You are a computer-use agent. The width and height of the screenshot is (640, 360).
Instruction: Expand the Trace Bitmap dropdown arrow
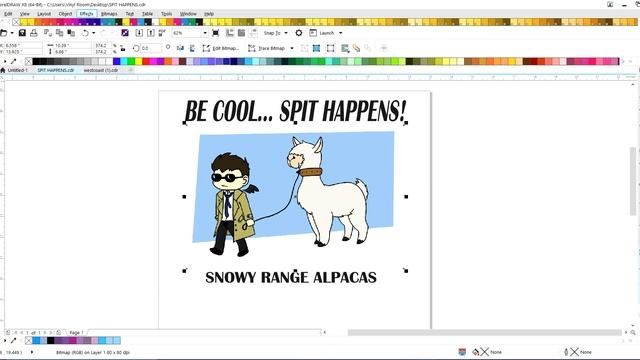pyautogui.click(x=292, y=49)
